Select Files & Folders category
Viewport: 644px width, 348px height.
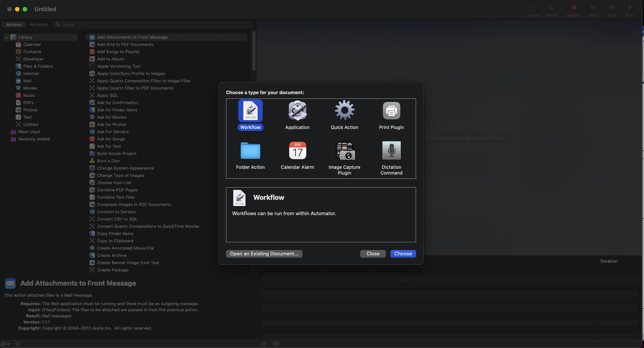point(38,66)
